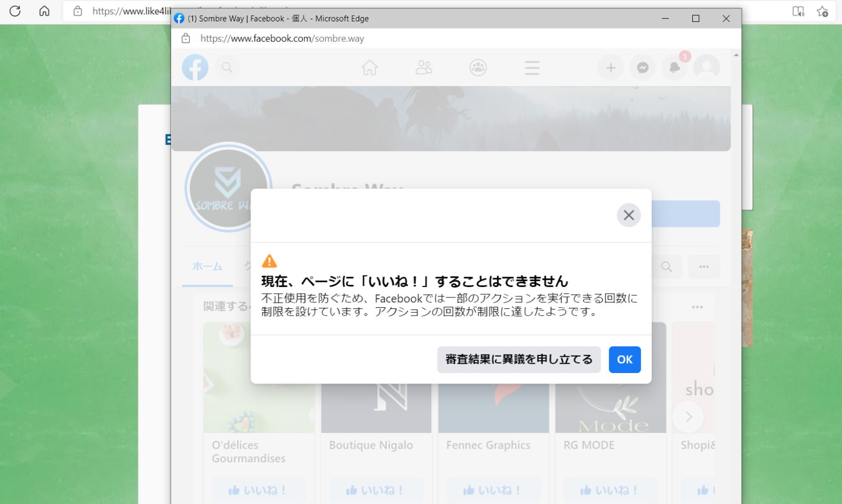Viewport: 842px width, 504px height.
Task: Switch to the ホーム tab
Action: [x=207, y=267]
